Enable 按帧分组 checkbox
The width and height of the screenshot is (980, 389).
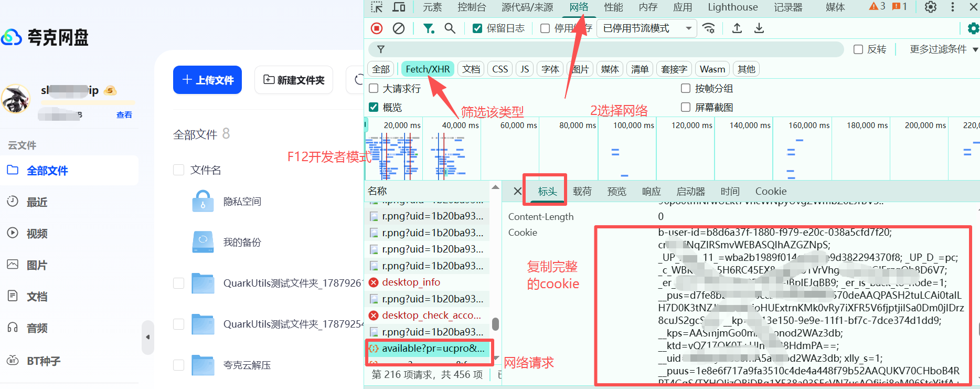[685, 88]
